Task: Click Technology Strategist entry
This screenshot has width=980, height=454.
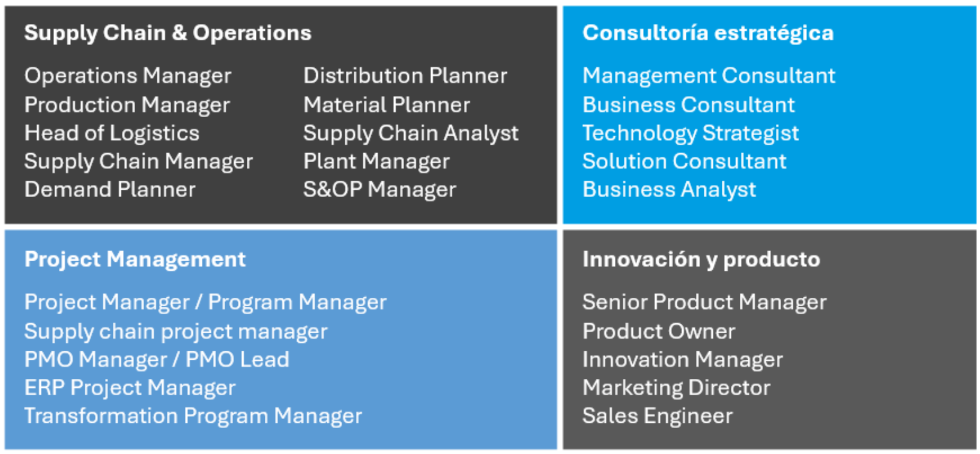Action: pos(691,133)
